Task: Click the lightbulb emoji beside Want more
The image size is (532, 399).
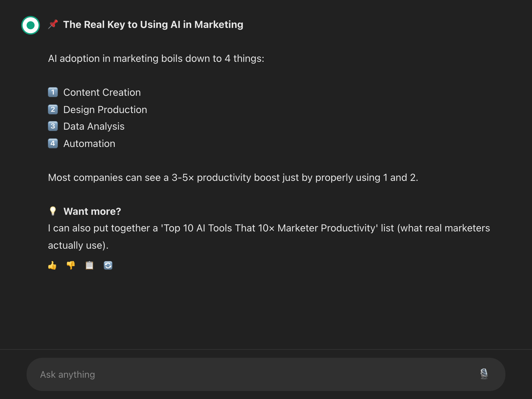Action: pos(53,211)
